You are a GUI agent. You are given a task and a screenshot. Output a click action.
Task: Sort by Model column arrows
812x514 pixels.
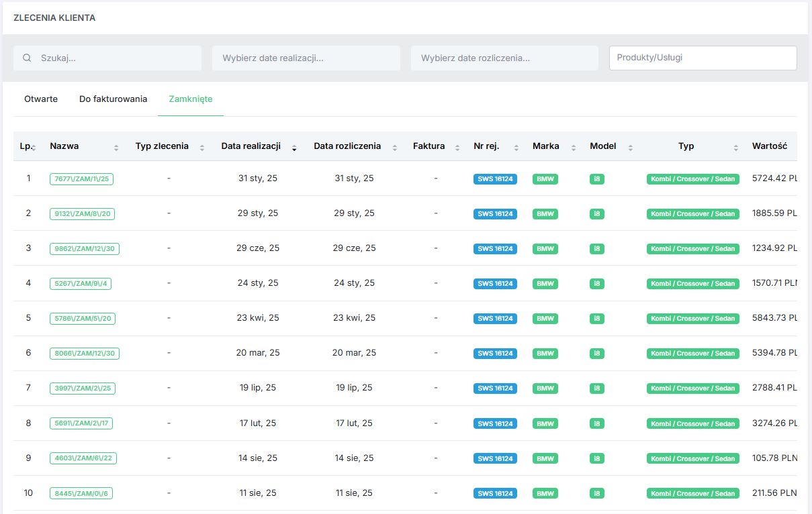coord(630,148)
